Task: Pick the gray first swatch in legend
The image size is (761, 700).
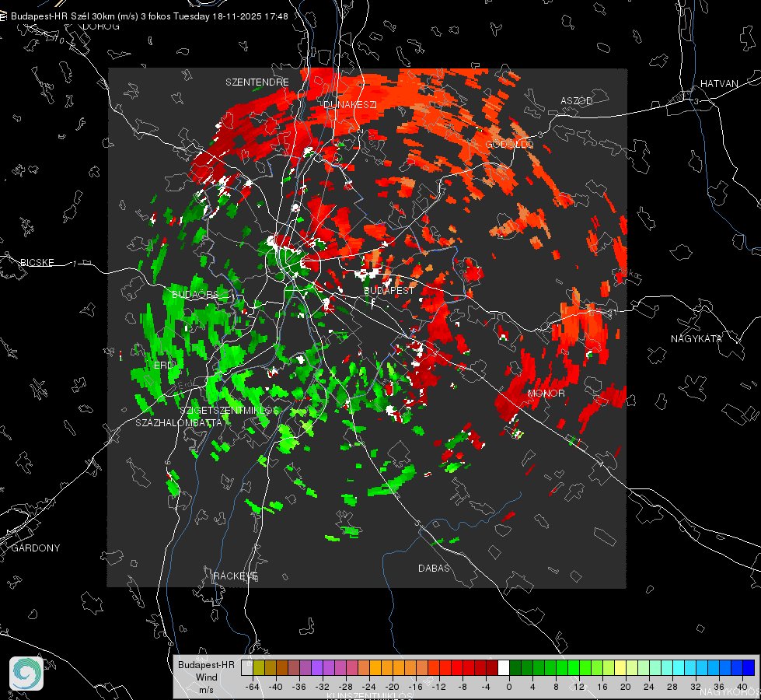Action: [247, 667]
